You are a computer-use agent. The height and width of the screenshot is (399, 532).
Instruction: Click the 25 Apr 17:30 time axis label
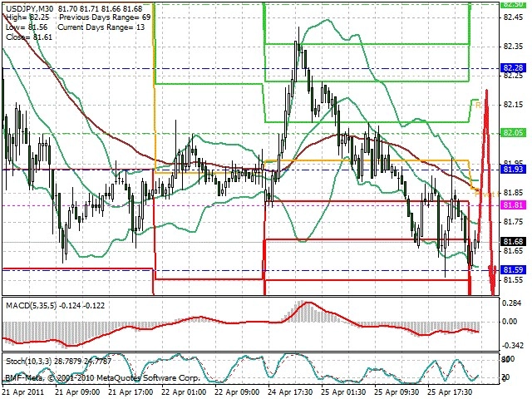click(451, 392)
